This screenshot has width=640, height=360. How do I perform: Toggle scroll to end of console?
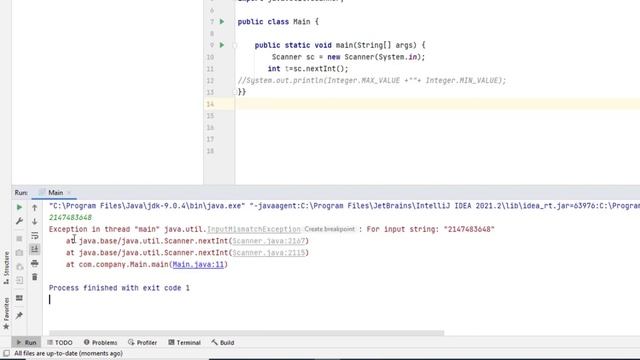35,249
